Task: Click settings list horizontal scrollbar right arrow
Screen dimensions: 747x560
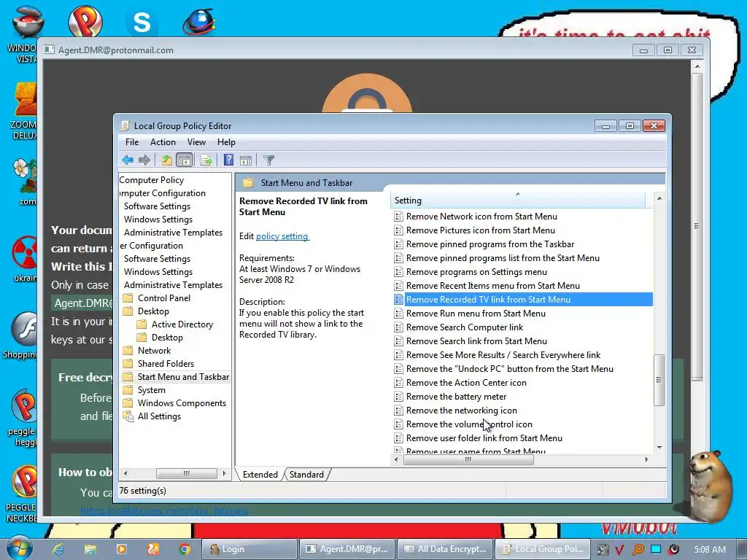Action: 646,459
